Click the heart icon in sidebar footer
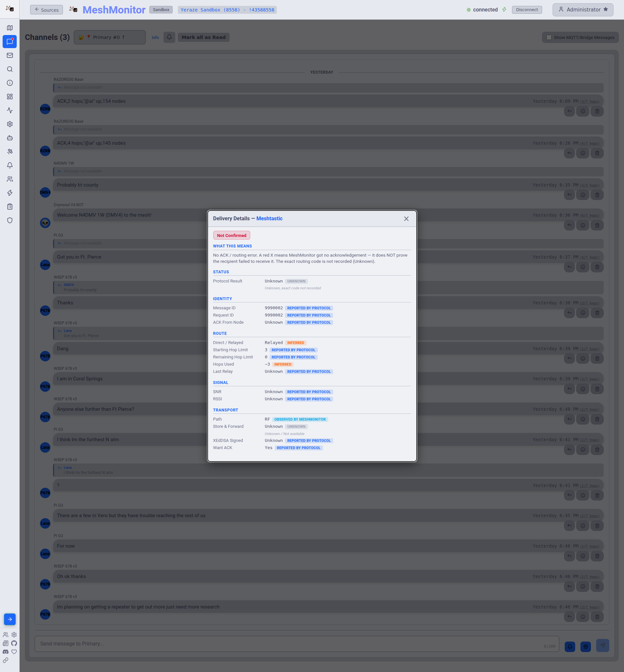 (14, 652)
